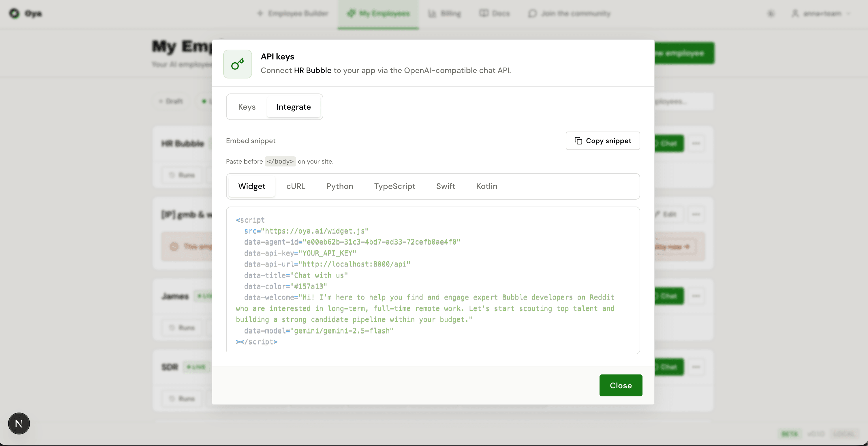Click data-api-url localhost line

(327, 264)
